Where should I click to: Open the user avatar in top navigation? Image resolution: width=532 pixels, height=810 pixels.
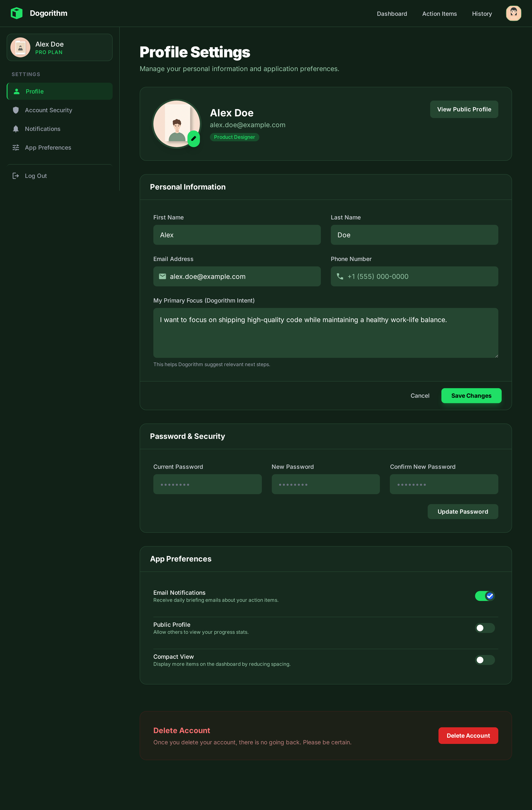click(513, 13)
